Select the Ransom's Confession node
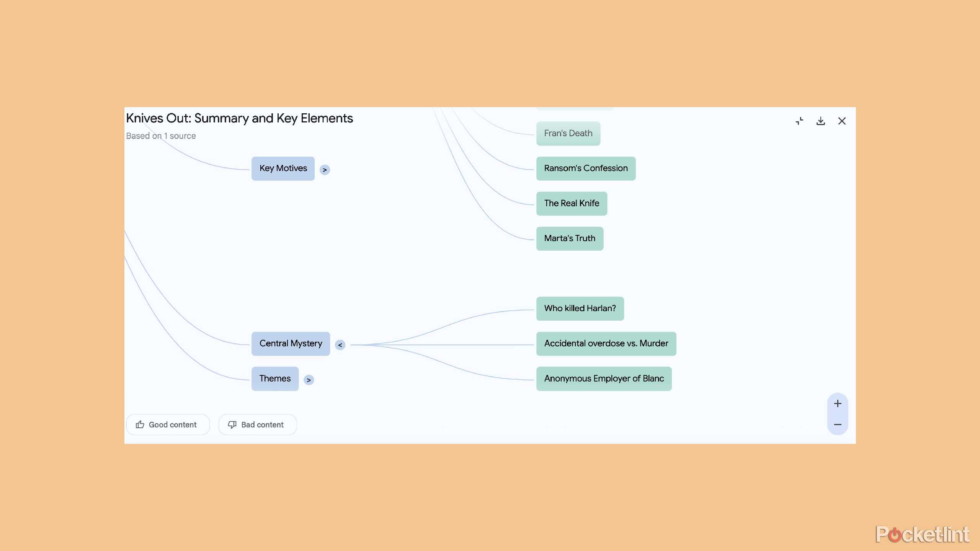The height and width of the screenshot is (551, 980). point(586,168)
